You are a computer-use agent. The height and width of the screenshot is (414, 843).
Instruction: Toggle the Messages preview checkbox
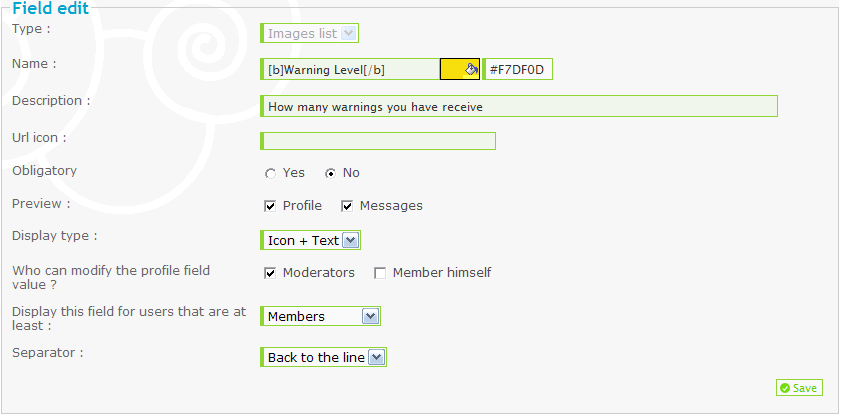(x=347, y=206)
